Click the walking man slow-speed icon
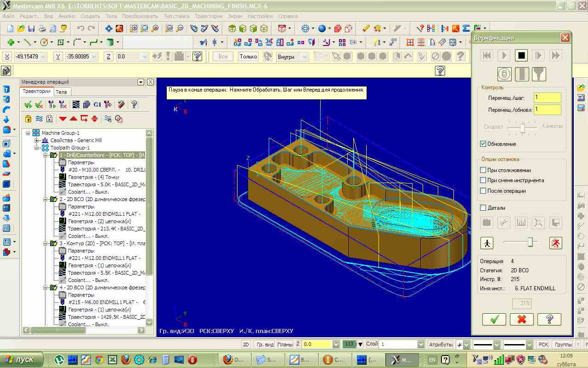The image size is (588, 368). tap(487, 243)
